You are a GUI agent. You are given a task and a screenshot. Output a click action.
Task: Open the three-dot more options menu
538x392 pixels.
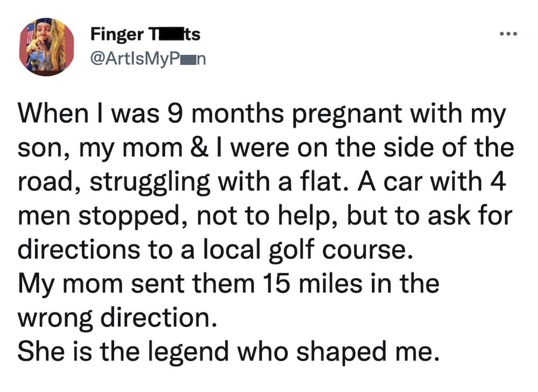[x=508, y=34]
